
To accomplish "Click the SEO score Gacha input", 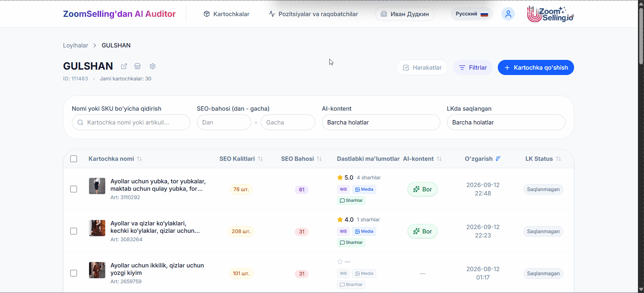I will pos(288,122).
